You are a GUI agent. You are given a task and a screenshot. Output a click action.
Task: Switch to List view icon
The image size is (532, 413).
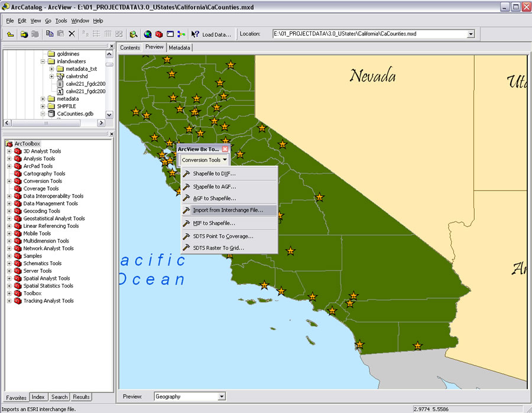(x=97, y=34)
